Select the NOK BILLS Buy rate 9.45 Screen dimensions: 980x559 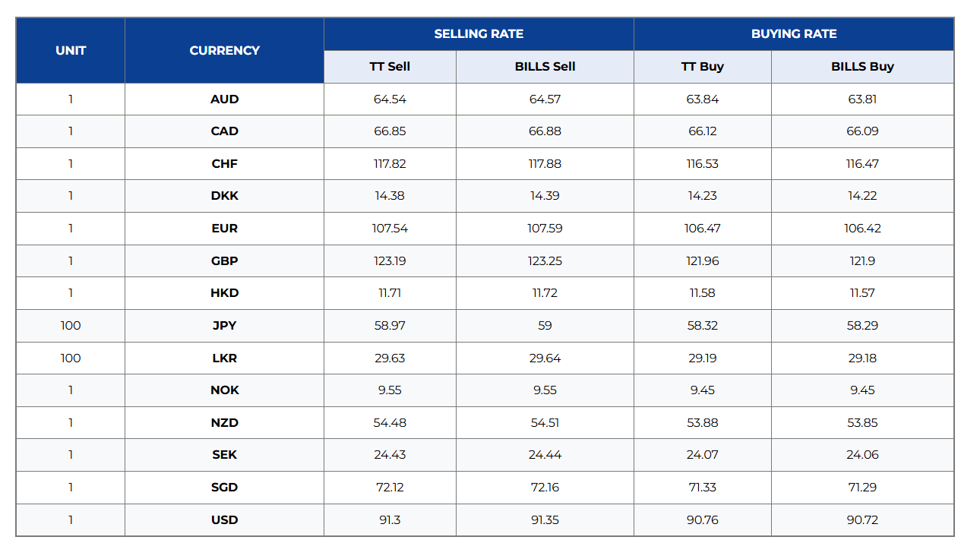tap(862, 390)
